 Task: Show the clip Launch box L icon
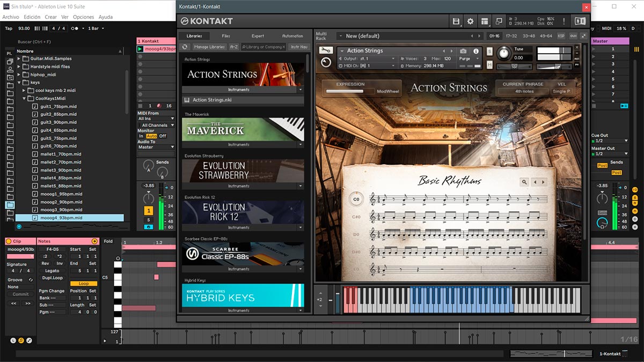point(13,341)
